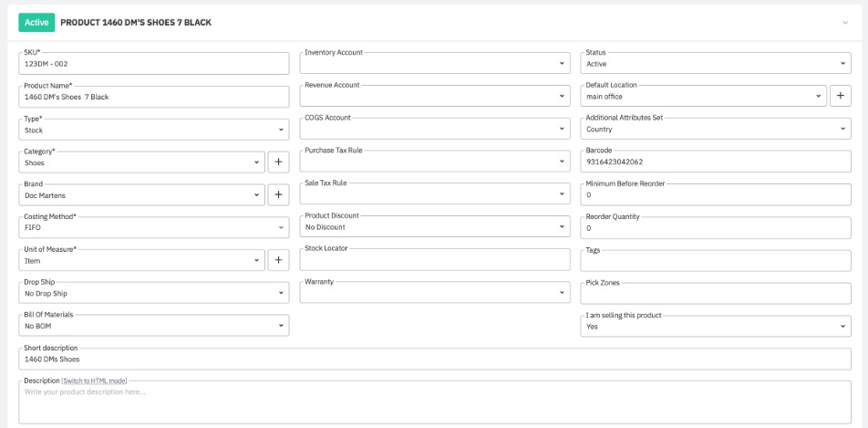This screenshot has width=868, height=428.
Task: Open the Status dropdown
Action: [716, 64]
